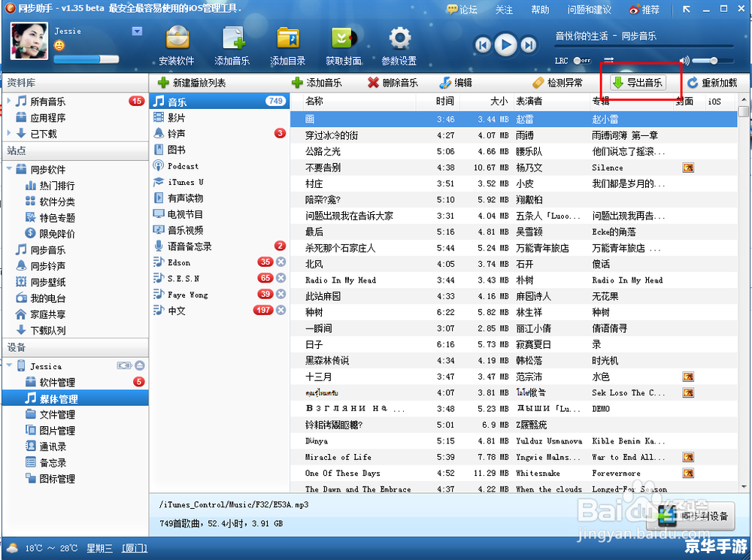Play the current song
The height and width of the screenshot is (560, 752).
pyautogui.click(x=505, y=44)
